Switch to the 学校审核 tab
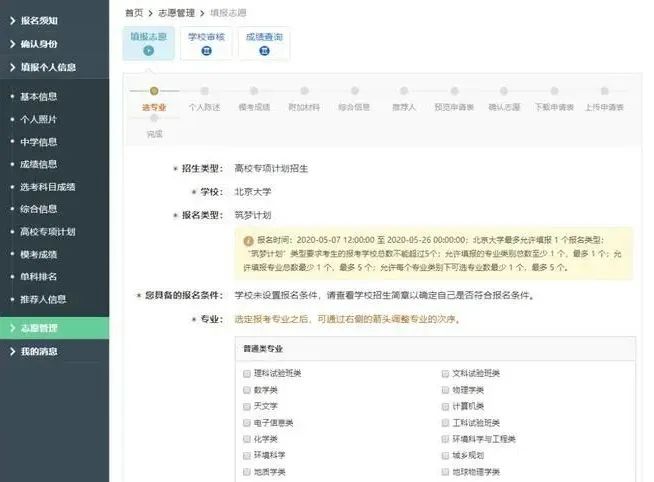 tap(206, 43)
